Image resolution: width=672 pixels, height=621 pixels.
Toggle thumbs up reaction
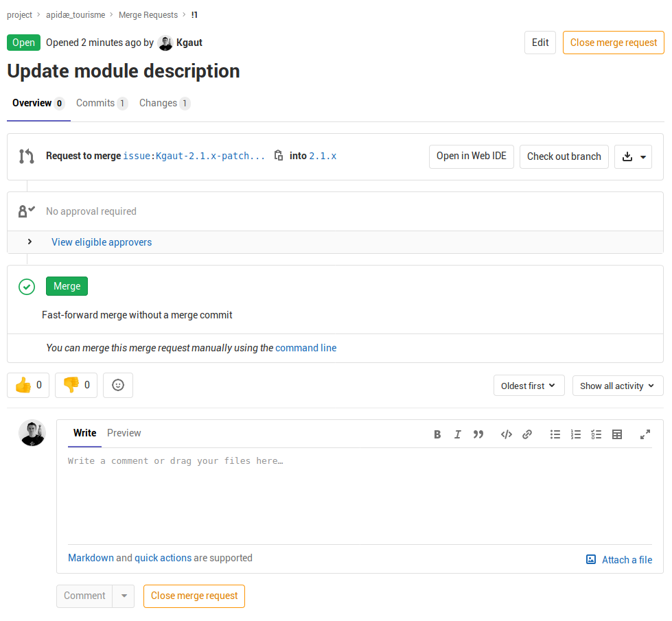[x=28, y=386]
